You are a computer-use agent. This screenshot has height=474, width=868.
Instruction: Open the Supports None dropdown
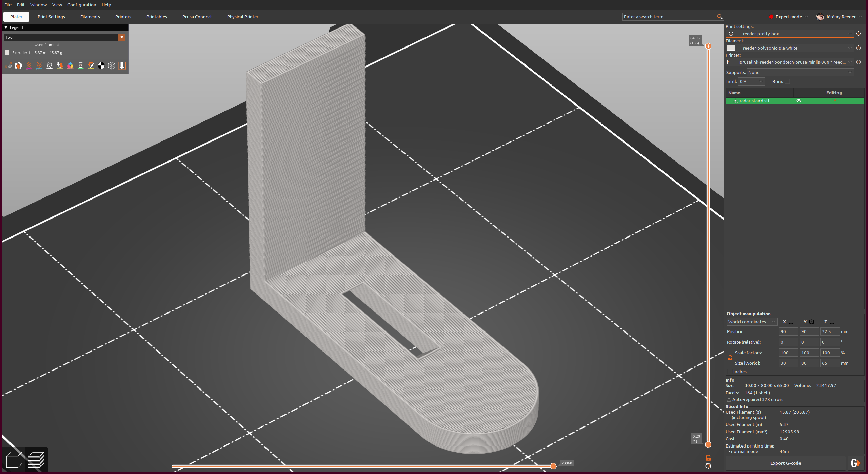click(800, 72)
